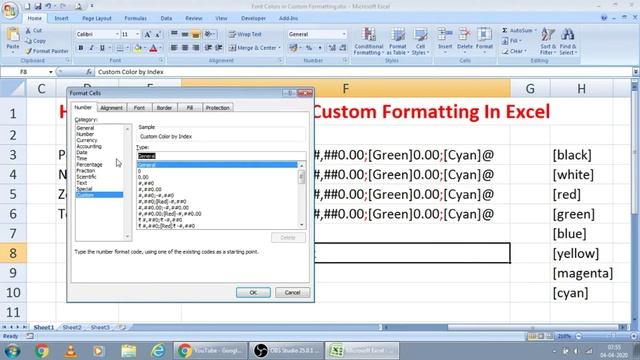Expand the Font group dialog launcher

click(162, 60)
